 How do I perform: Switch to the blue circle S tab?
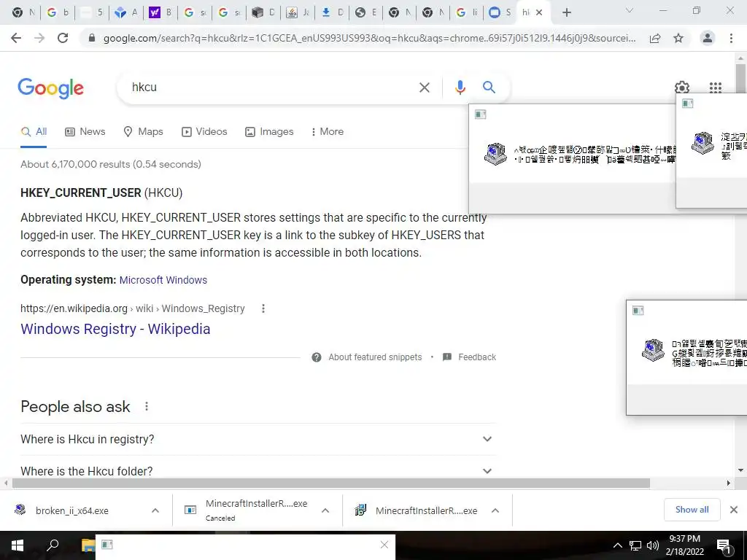(x=500, y=12)
